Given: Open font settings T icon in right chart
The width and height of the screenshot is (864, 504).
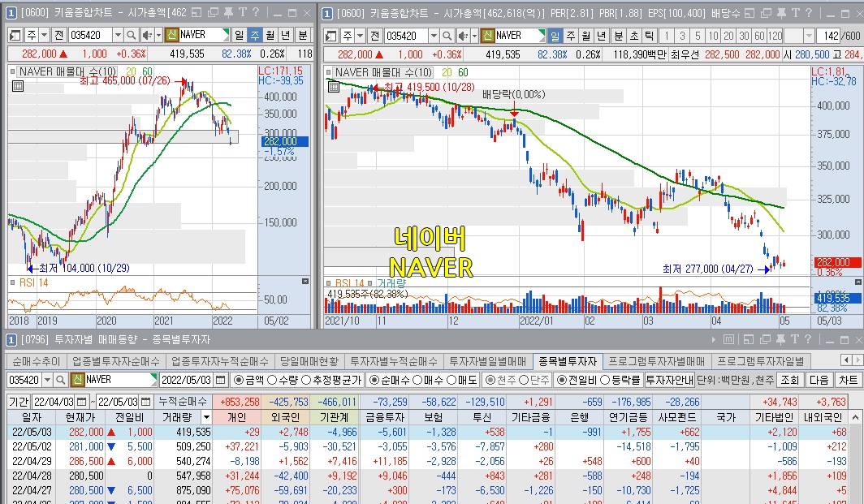Looking at the screenshot, I should pos(796,12).
